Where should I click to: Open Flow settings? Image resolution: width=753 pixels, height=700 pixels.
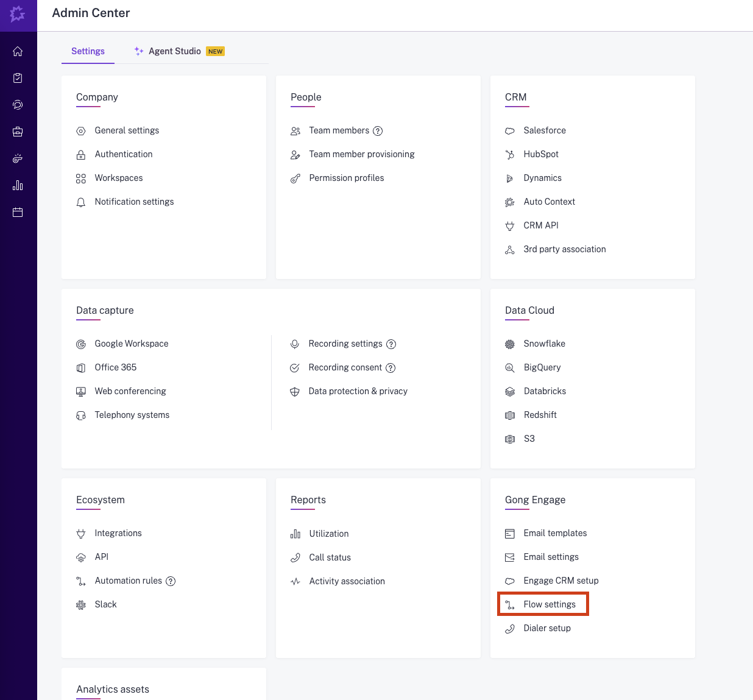coord(550,604)
